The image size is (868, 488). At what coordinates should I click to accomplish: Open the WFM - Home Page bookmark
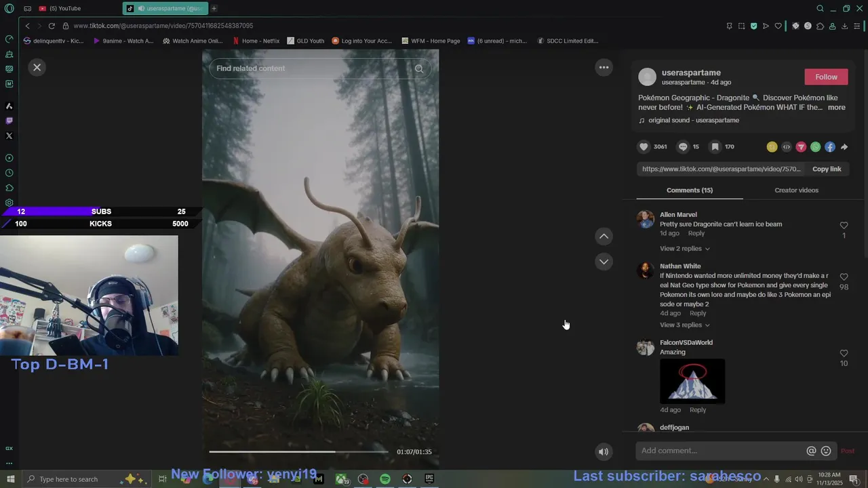[430, 41]
